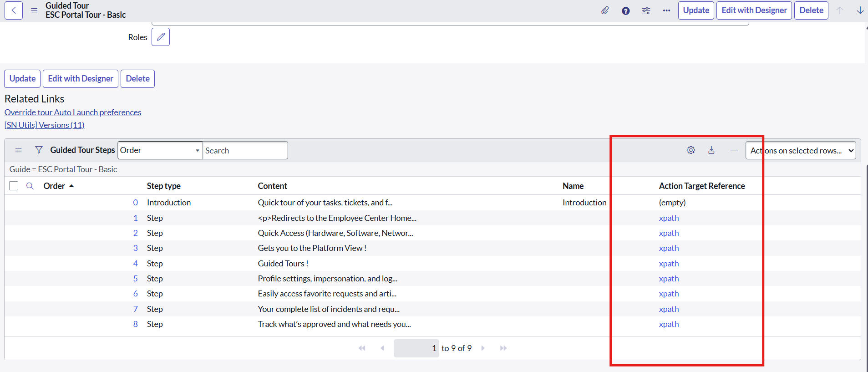The width and height of the screenshot is (868, 372).
Task: Sort by the Name column header
Action: pyautogui.click(x=573, y=186)
